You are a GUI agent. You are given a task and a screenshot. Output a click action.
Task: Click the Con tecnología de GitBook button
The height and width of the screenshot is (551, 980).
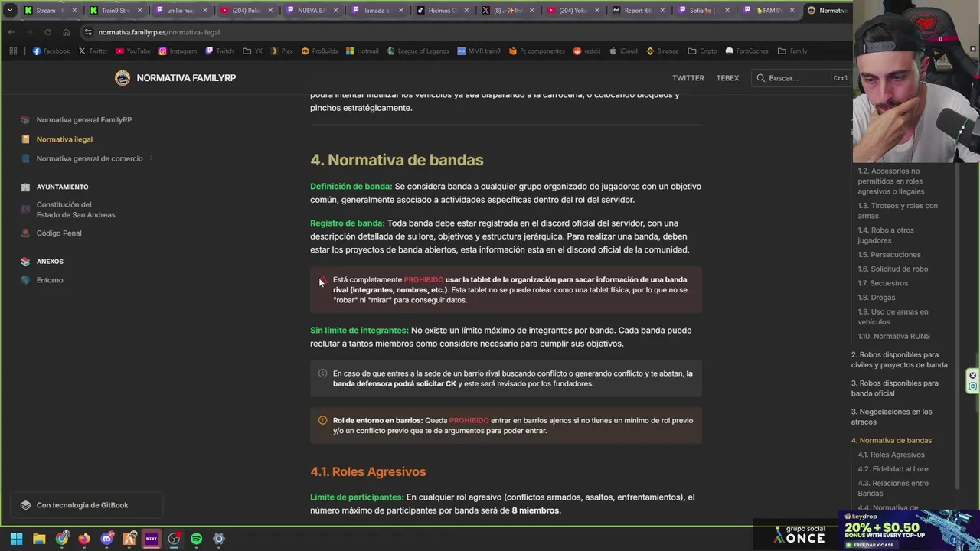click(x=87, y=505)
